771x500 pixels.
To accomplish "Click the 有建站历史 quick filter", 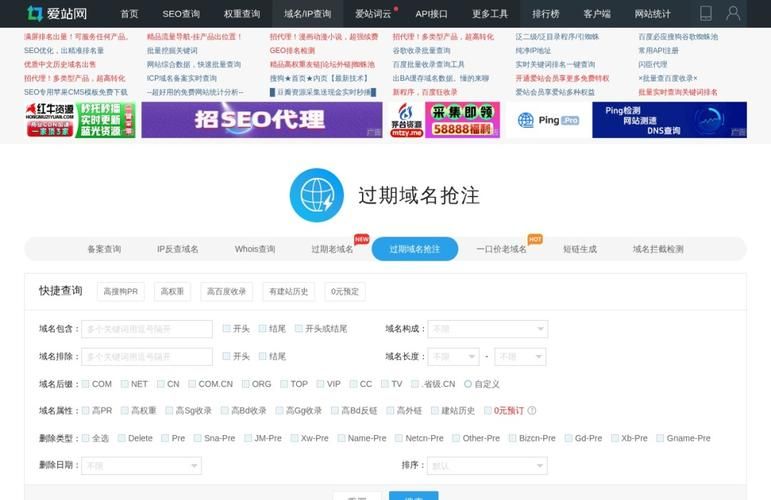I will tap(288, 292).
